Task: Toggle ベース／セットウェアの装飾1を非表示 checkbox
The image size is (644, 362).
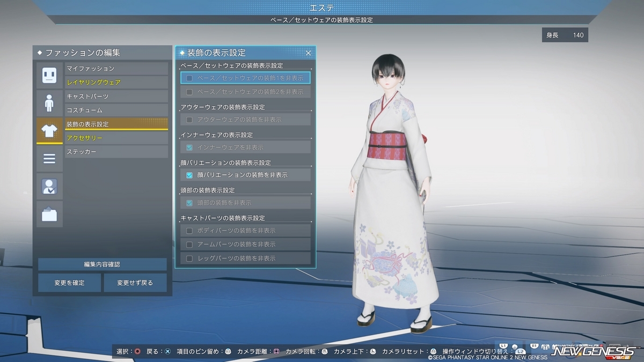Action: (x=189, y=78)
